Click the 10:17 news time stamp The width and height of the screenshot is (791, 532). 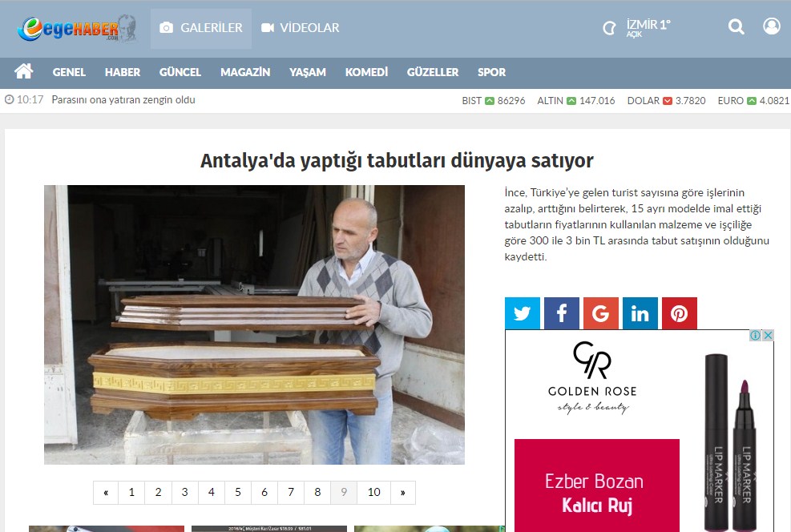click(25, 100)
